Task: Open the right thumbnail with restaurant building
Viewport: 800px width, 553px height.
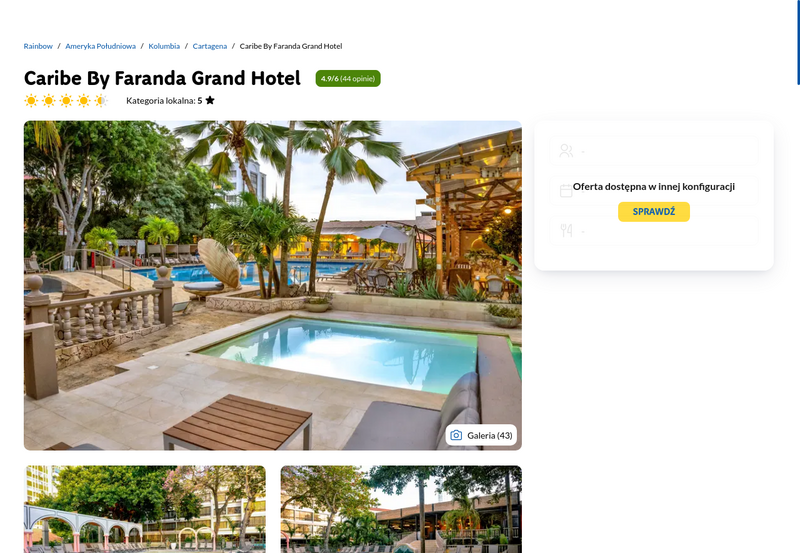Action: (x=401, y=509)
